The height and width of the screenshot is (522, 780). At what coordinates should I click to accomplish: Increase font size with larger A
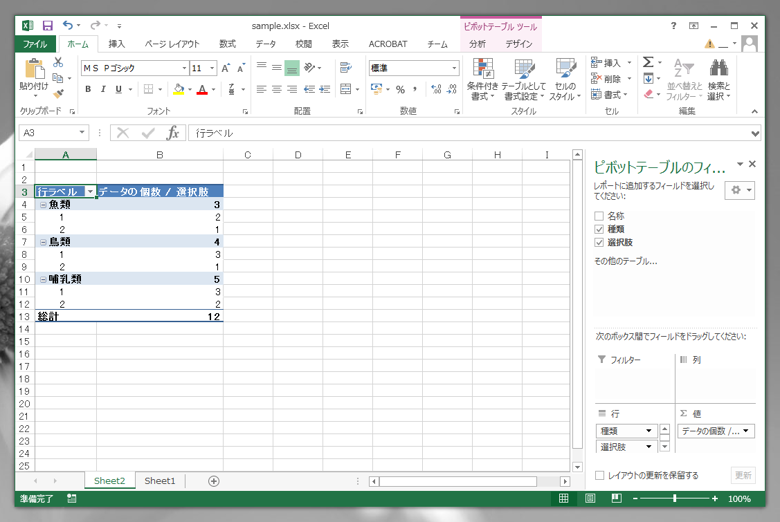[225, 68]
